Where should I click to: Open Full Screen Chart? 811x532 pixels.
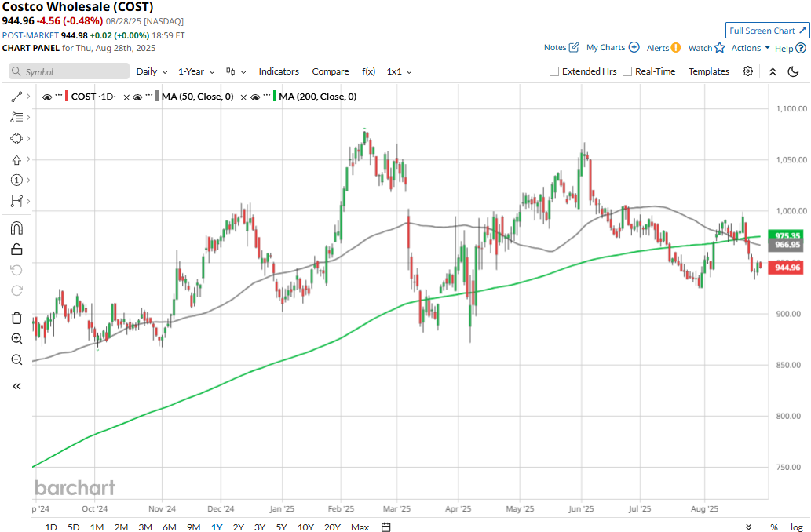click(767, 31)
